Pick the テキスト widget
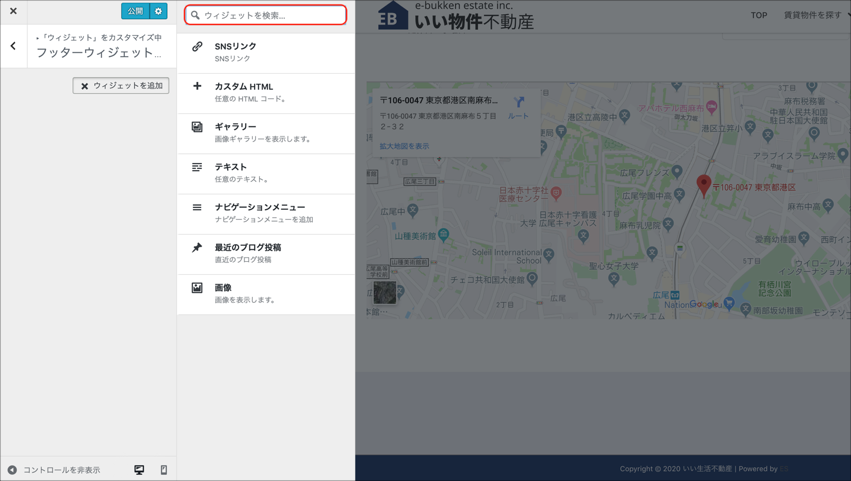This screenshot has width=851, height=481. coord(265,173)
